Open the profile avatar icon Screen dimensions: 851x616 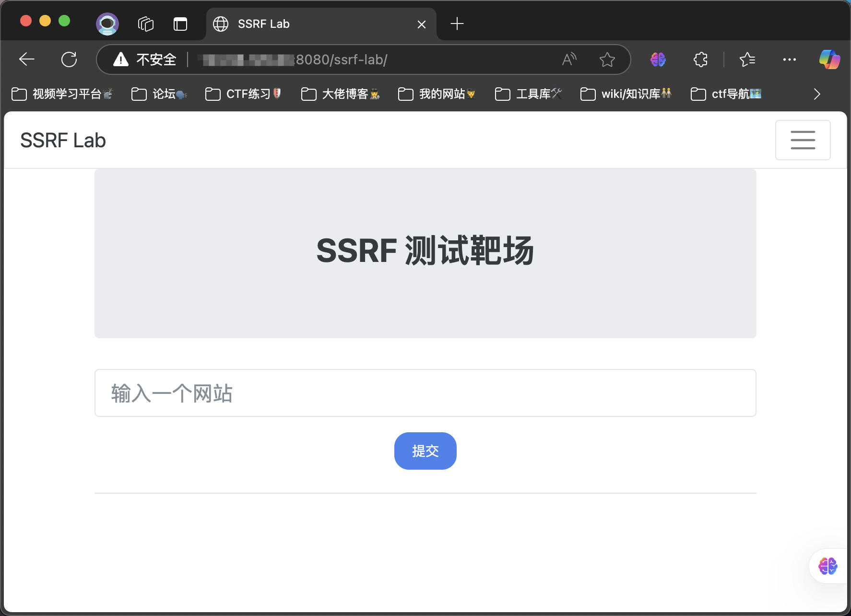[x=107, y=24]
